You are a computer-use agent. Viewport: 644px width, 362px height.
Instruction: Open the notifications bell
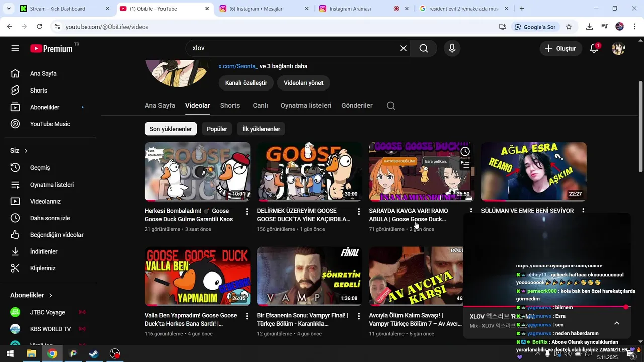coord(594,48)
